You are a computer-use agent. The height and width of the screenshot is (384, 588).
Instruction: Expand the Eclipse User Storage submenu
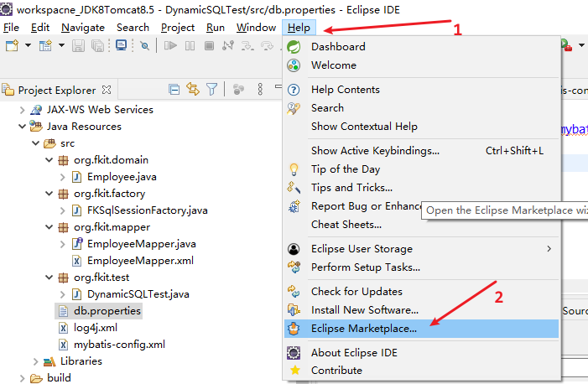(x=422, y=249)
